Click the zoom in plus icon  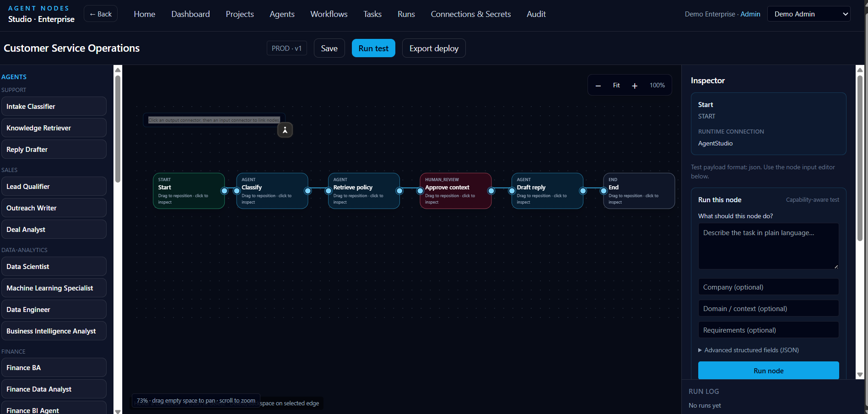pos(635,86)
